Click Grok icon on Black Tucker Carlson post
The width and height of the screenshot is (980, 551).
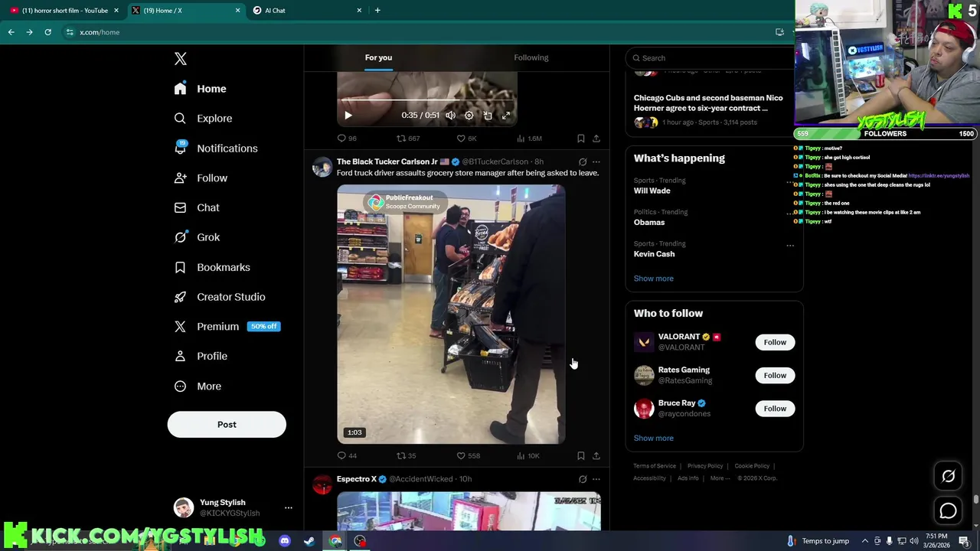583,161
